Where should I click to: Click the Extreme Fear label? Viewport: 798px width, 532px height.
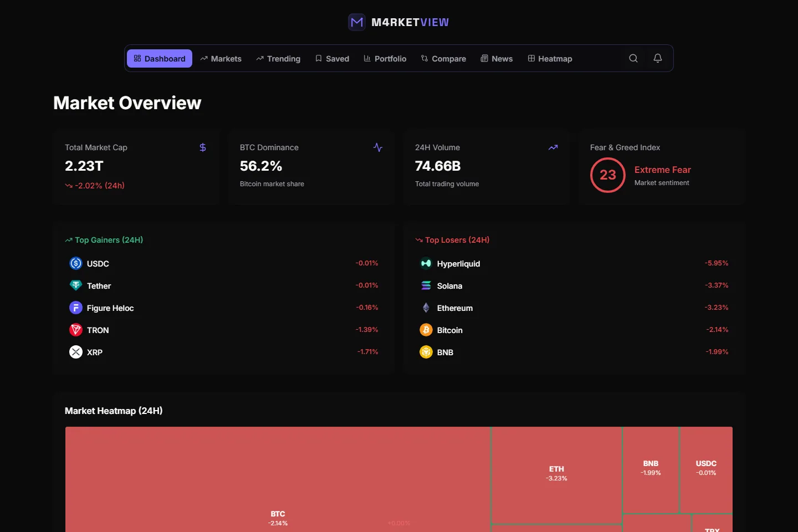coord(663,170)
